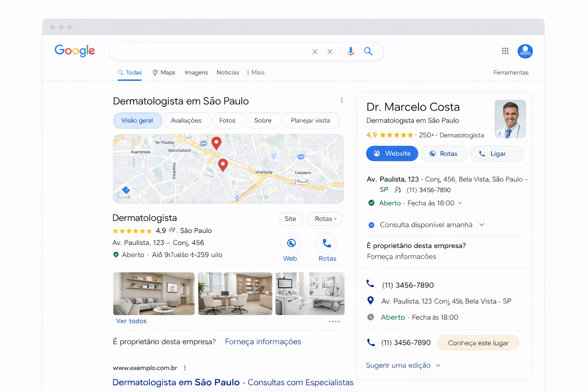Follow the Forneça informações link
The height and width of the screenshot is (392, 588).
coord(263,341)
